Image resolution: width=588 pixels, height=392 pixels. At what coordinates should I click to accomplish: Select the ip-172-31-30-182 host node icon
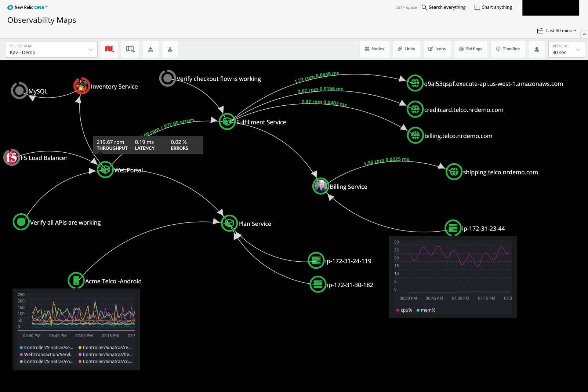(x=318, y=284)
